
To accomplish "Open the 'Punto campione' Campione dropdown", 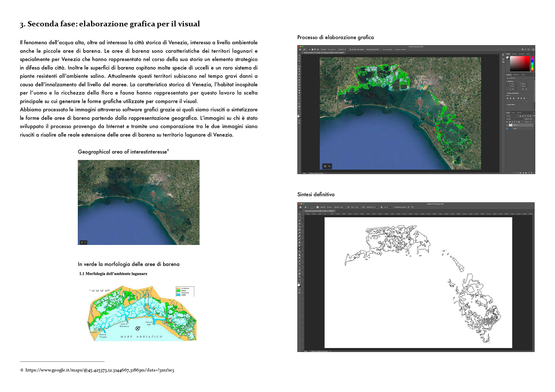I will (x=332, y=49).
